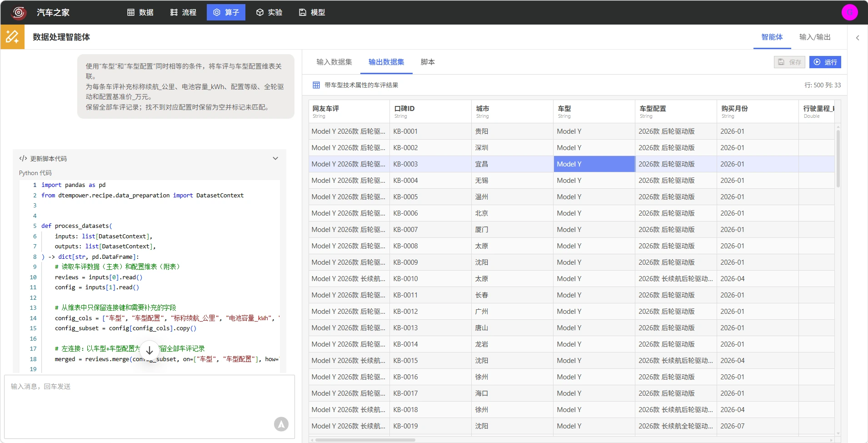Open the 数据 navigation tab
The width and height of the screenshot is (868, 443).
click(140, 12)
